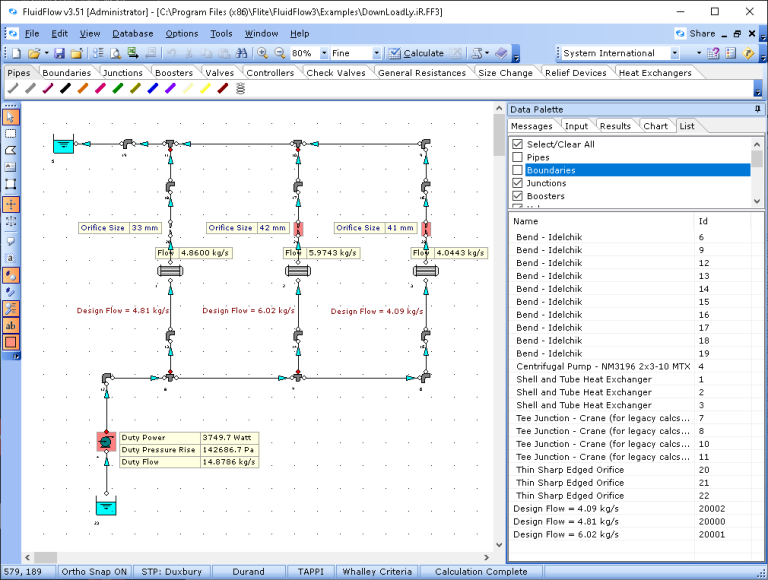
Task: Open the Tools menu
Action: point(221,33)
